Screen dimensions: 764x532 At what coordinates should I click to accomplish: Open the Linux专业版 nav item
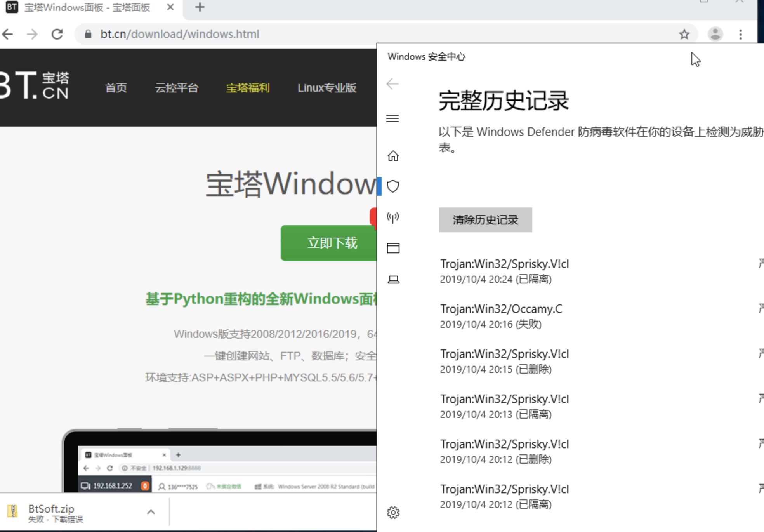click(327, 88)
